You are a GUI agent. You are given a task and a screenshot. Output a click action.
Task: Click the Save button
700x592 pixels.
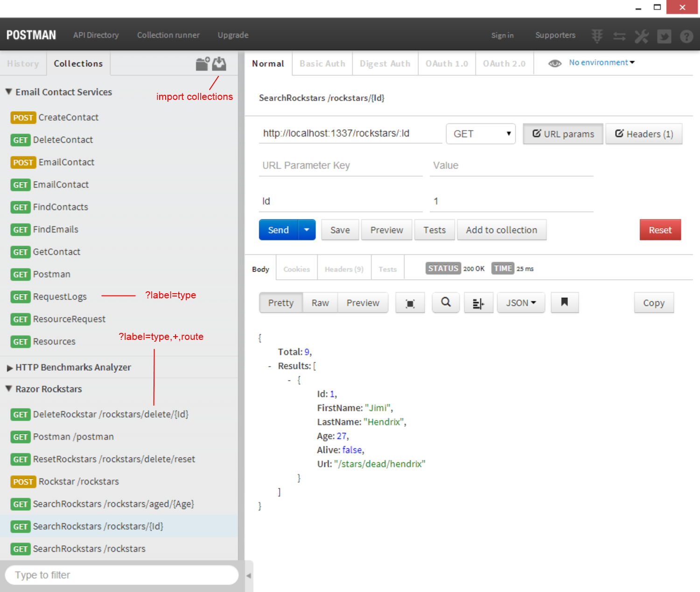(x=340, y=230)
